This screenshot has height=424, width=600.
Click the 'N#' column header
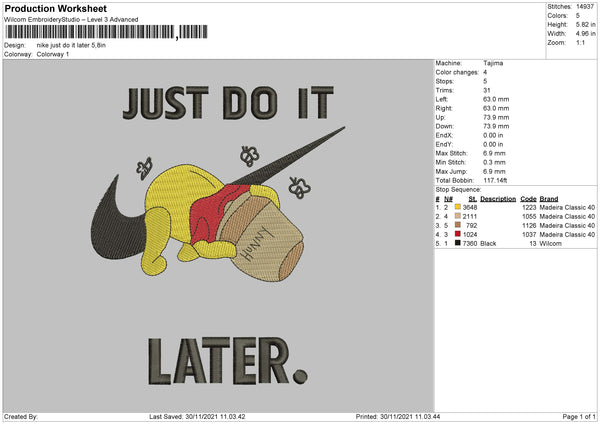click(448, 199)
